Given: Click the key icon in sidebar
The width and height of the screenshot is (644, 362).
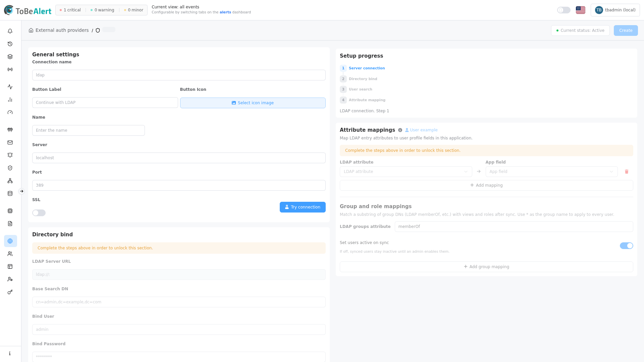Looking at the screenshot, I should 10,292.
